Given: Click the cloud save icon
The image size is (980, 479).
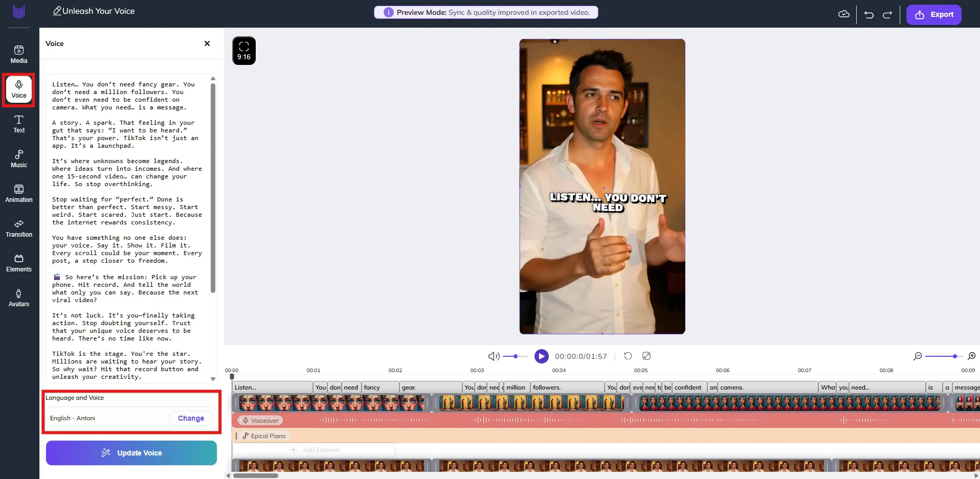Looking at the screenshot, I should click(x=844, y=14).
